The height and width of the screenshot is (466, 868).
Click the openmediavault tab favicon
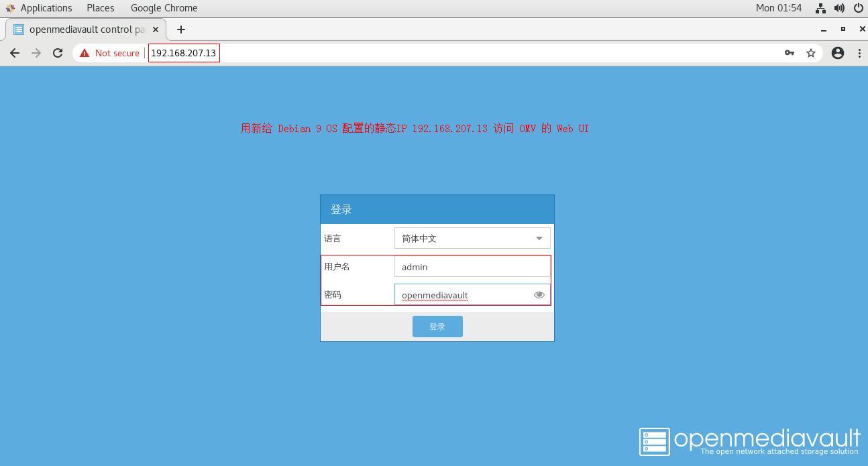[x=19, y=30]
